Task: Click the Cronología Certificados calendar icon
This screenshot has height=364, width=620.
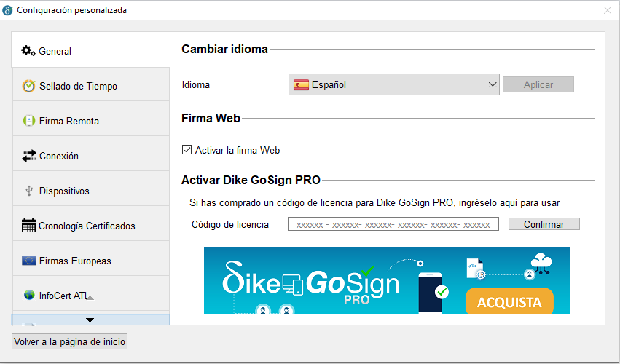Action: (28, 226)
